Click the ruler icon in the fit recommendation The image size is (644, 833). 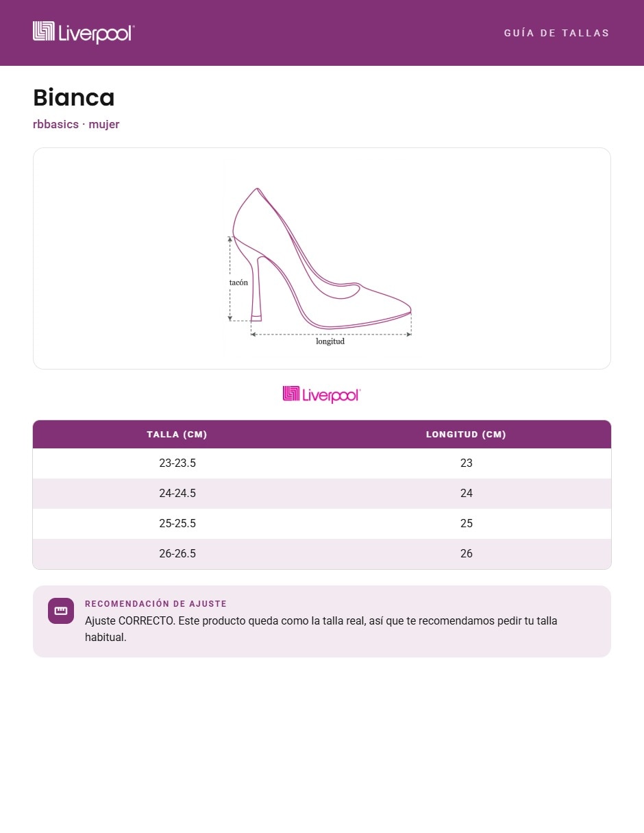click(x=61, y=611)
